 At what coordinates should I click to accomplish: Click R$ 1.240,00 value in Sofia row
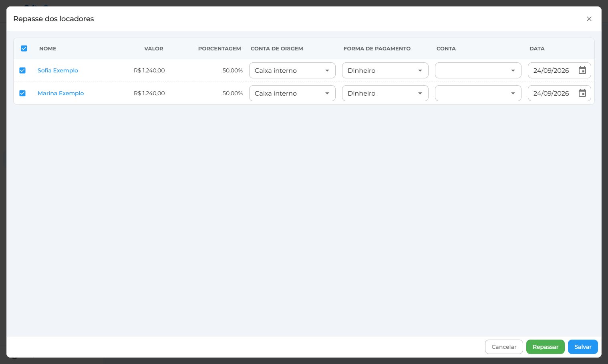pos(149,70)
